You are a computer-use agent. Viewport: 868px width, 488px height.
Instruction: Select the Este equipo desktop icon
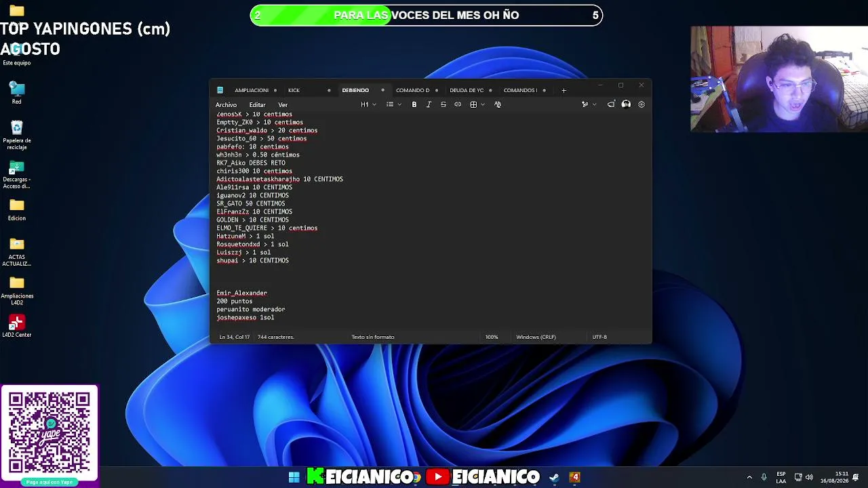(x=17, y=54)
